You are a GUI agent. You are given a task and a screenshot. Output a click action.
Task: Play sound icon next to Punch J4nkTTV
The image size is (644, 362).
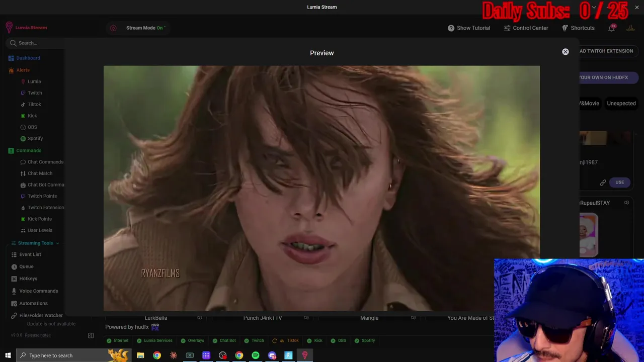coord(306,318)
